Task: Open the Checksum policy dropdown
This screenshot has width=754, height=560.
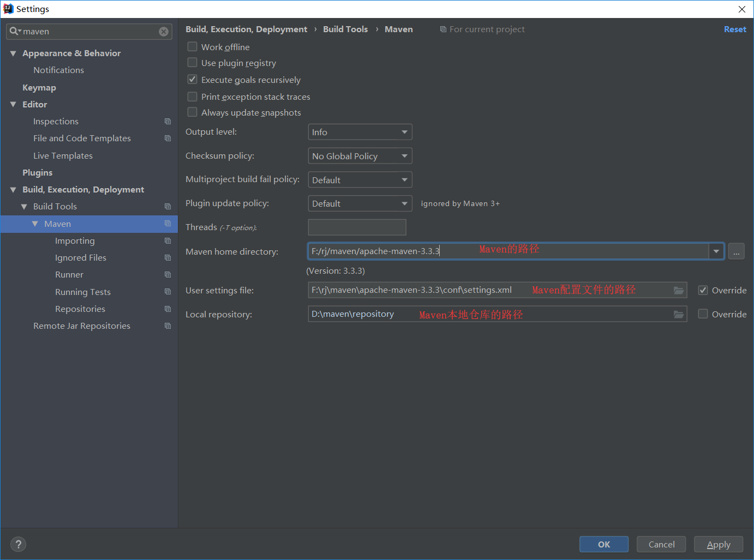Action: (360, 156)
